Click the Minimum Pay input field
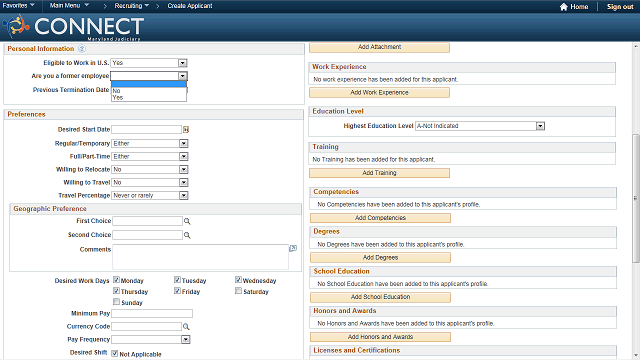This screenshot has height=360, width=640. [152, 313]
